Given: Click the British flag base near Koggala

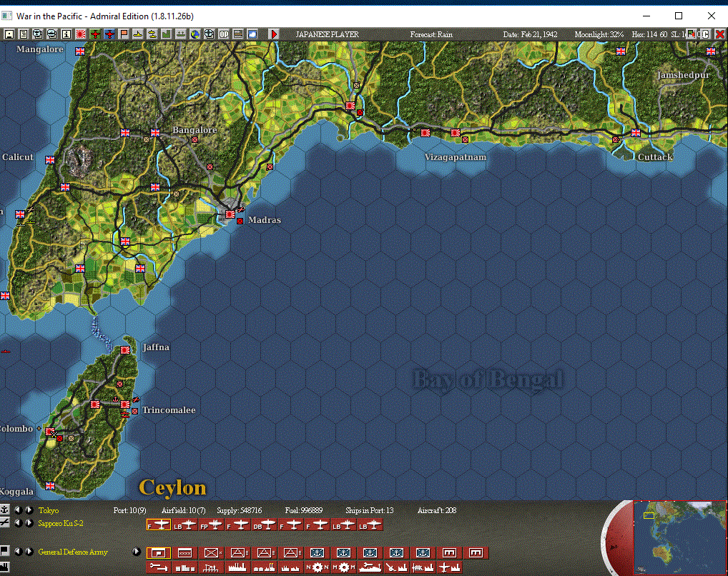Looking at the screenshot, I should [49, 485].
